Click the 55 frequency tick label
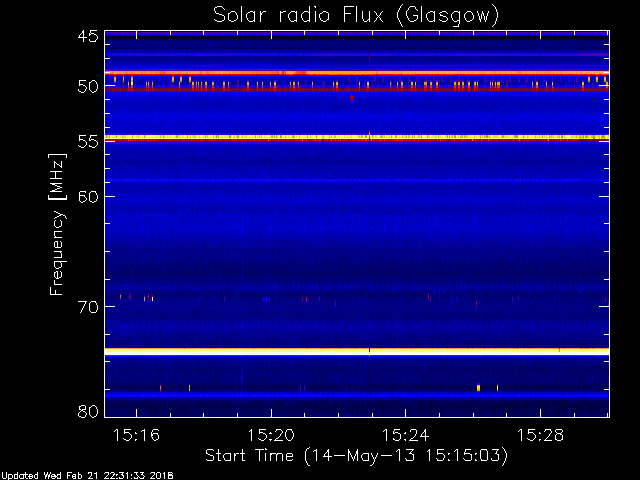 88,142
